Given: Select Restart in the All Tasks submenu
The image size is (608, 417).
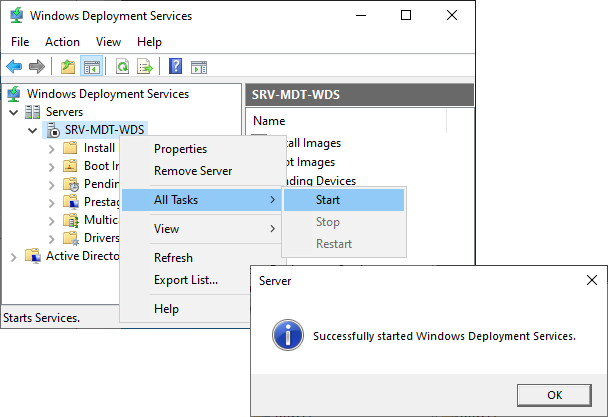Looking at the screenshot, I should pyautogui.click(x=344, y=244).
